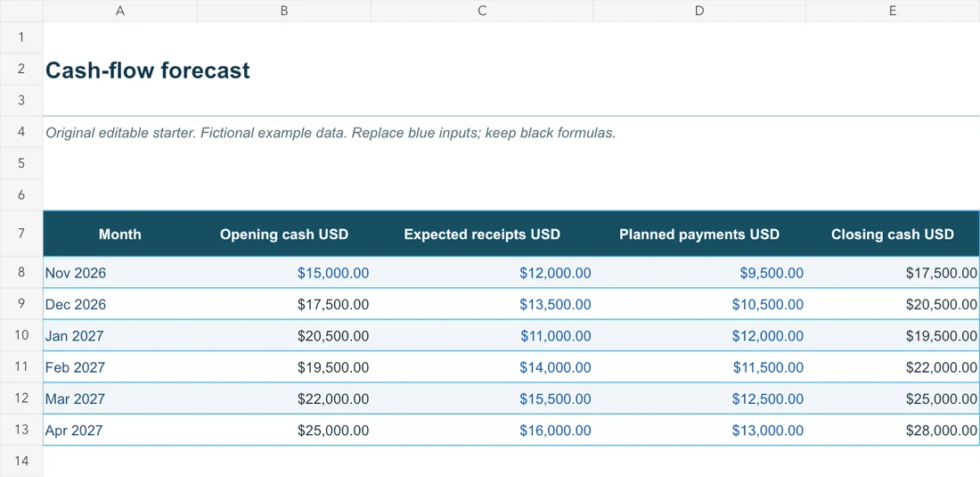
Task: Select row 13 header
Action: click(x=21, y=430)
